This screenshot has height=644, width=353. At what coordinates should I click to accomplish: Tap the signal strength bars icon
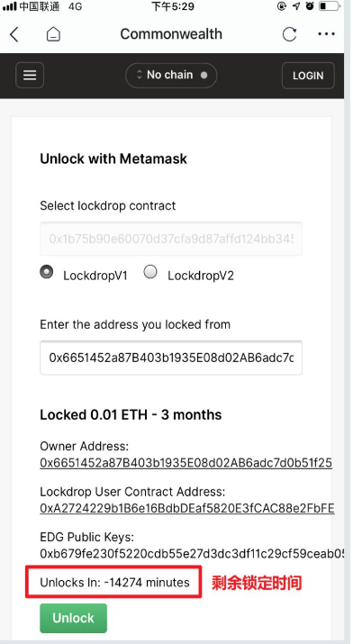click(x=9, y=6)
